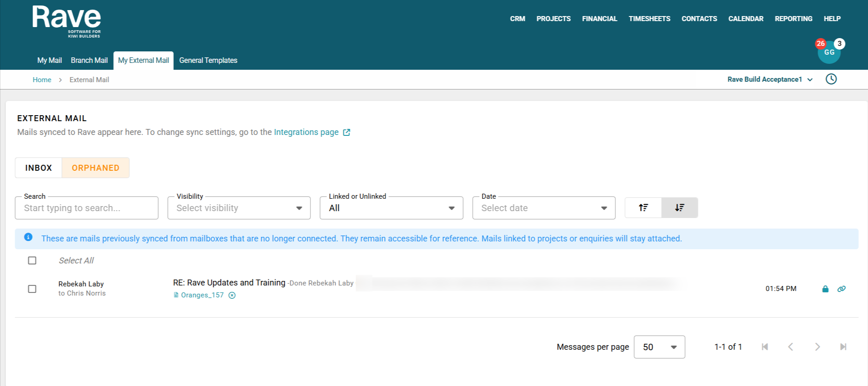Show the ORPHANED mail list
The width and height of the screenshot is (868, 386).
95,168
